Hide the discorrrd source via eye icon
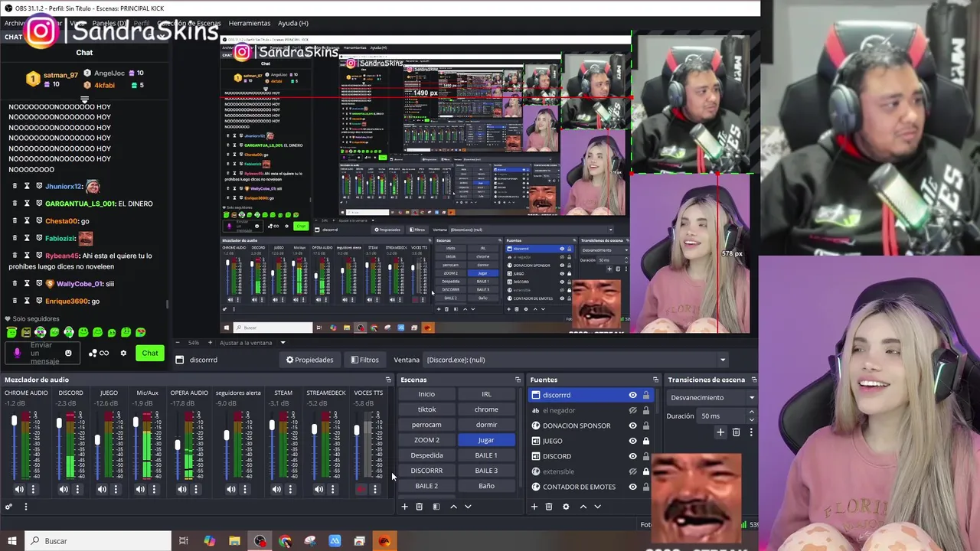Screen dimensions: 980x551 coord(632,395)
